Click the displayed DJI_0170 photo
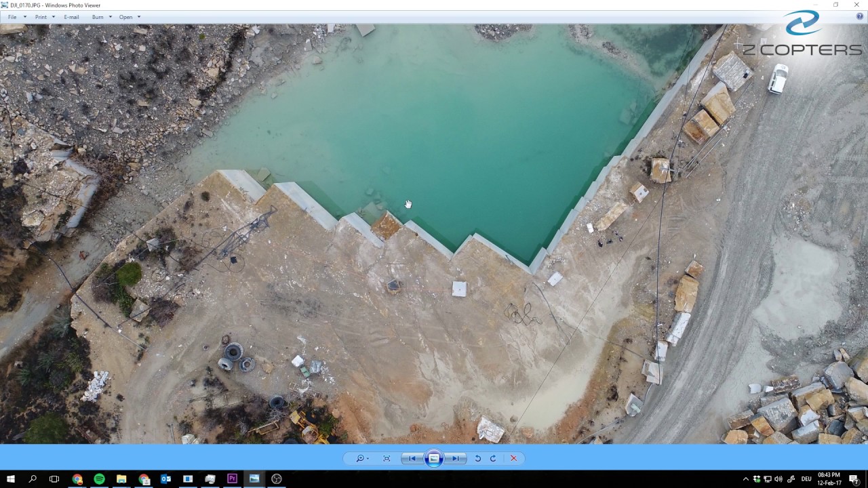Screen dimensions: 868x488 pyautogui.click(x=434, y=234)
